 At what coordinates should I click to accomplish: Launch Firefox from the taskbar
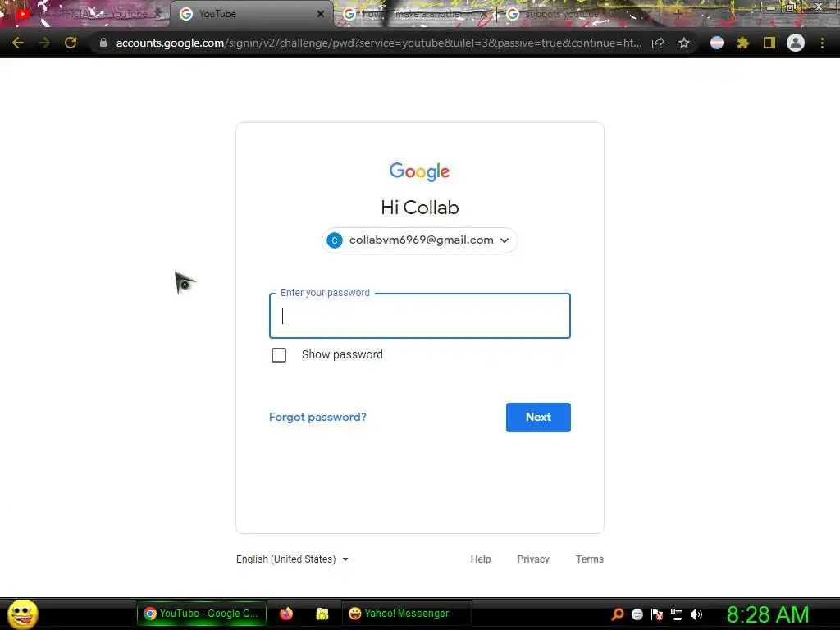click(x=286, y=614)
